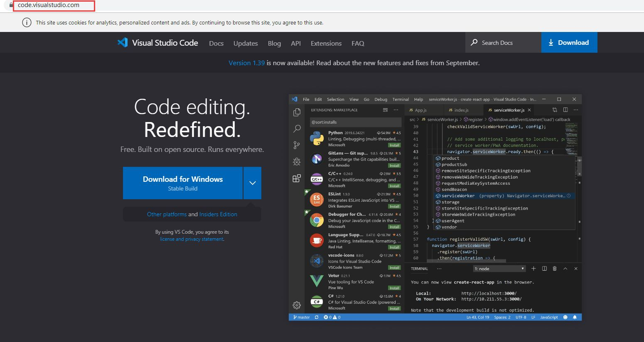This screenshot has height=342, width=644.
Task: Select the 'serviceWorker' autocomplete suggestion
Action: click(504, 195)
